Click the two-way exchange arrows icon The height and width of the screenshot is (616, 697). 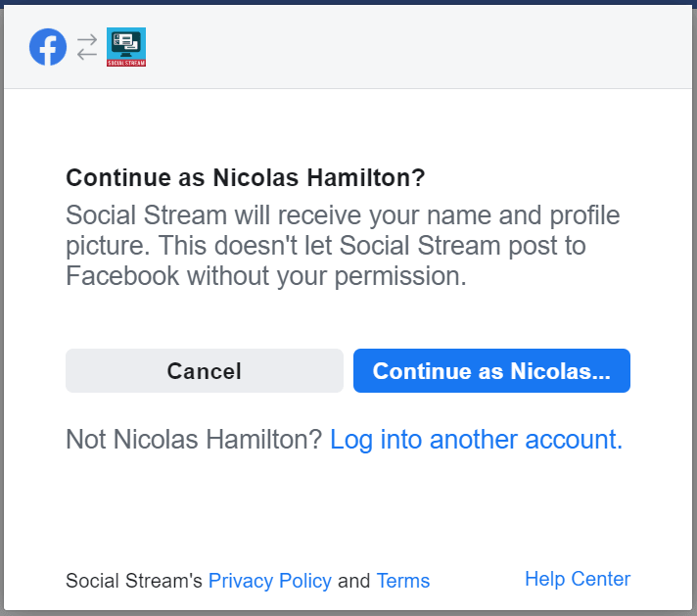point(87,47)
